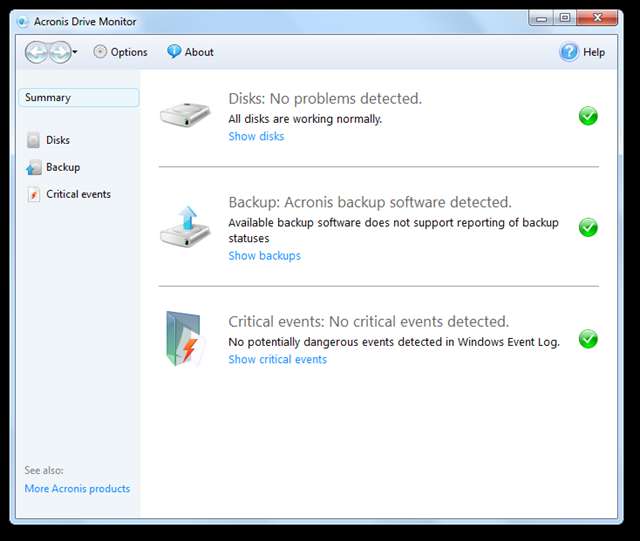Click the 'No potentially dangerous events detected' text

336,342
